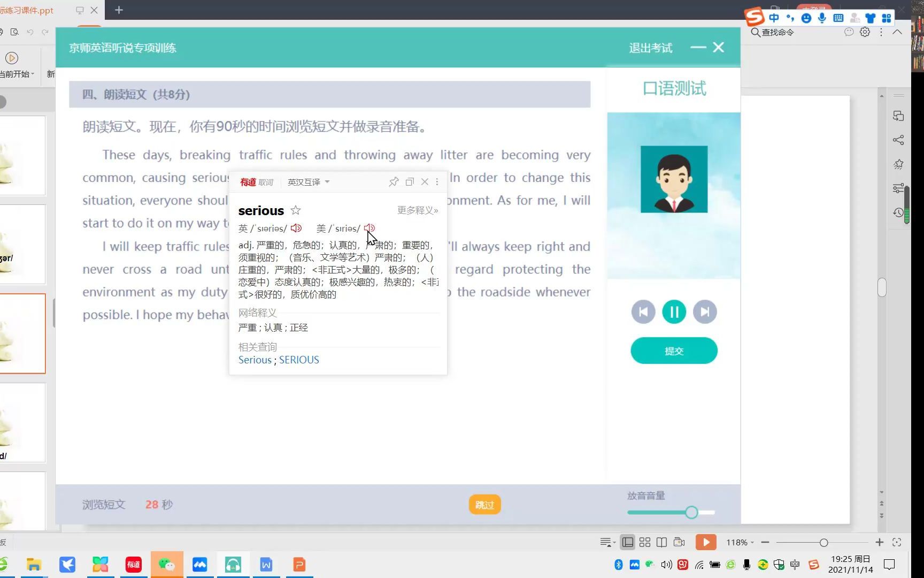Go to next item in oral test
The width and height of the screenshot is (924, 578).
coord(705,312)
